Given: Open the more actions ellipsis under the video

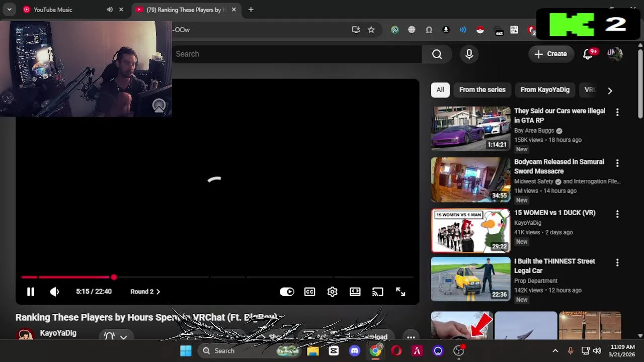Looking at the screenshot, I should click(411, 337).
